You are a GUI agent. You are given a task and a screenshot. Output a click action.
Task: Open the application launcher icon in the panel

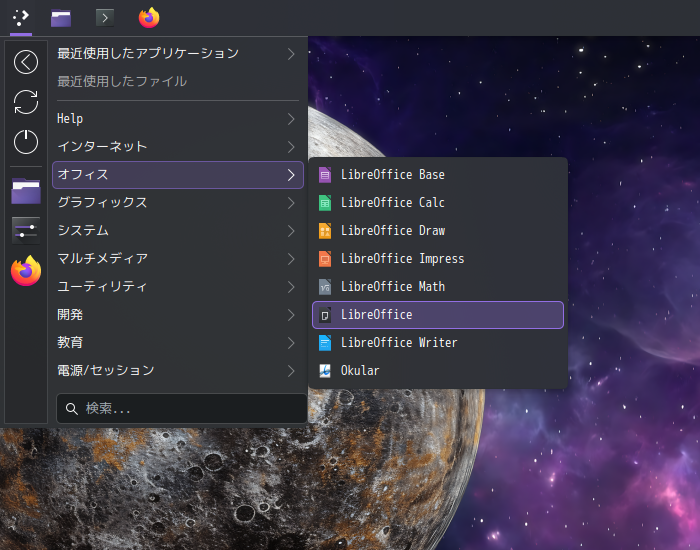[x=21, y=18]
